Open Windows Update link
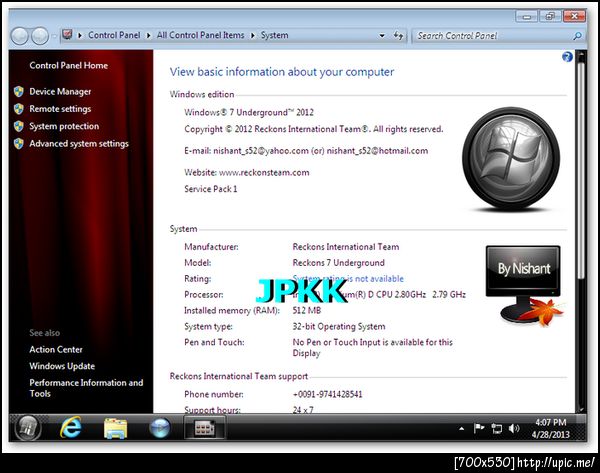The width and height of the screenshot is (600, 473). point(62,366)
